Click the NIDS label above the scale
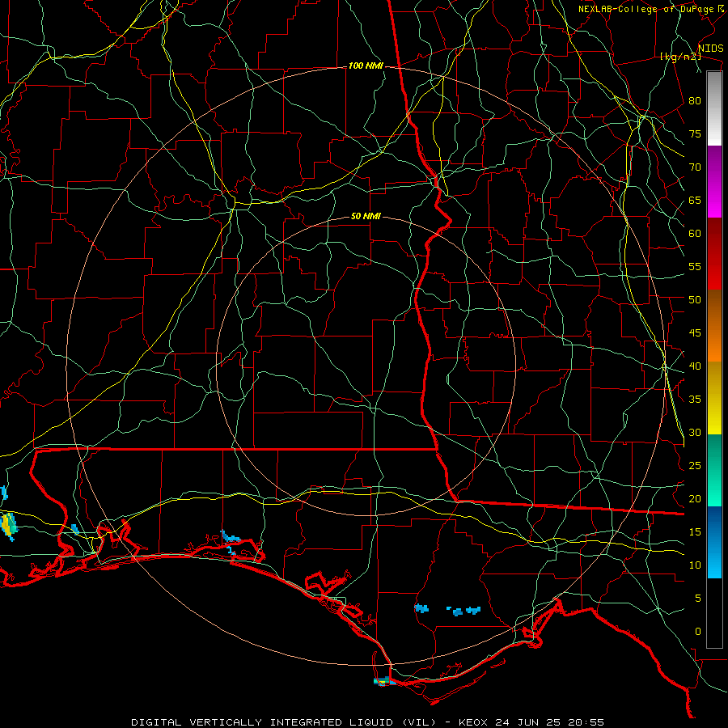This screenshot has width=728, height=728. tap(710, 49)
